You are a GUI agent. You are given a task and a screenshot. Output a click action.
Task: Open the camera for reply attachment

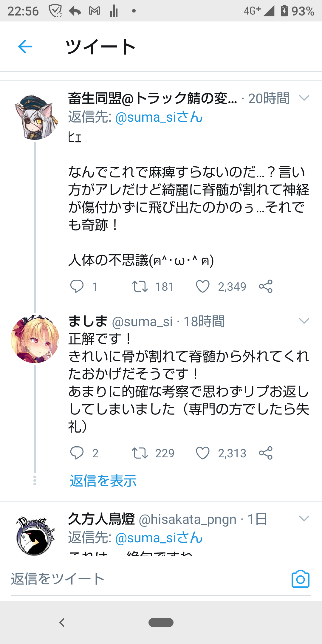[x=300, y=579]
